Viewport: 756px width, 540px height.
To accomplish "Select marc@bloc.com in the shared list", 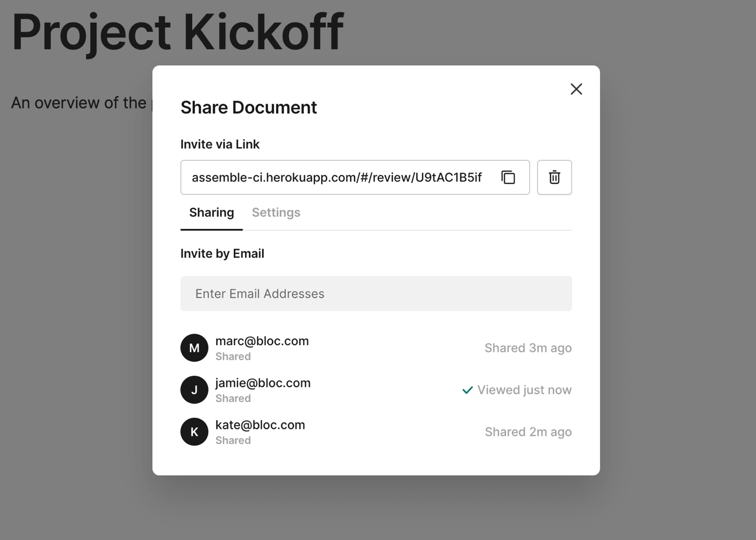I will (262, 341).
